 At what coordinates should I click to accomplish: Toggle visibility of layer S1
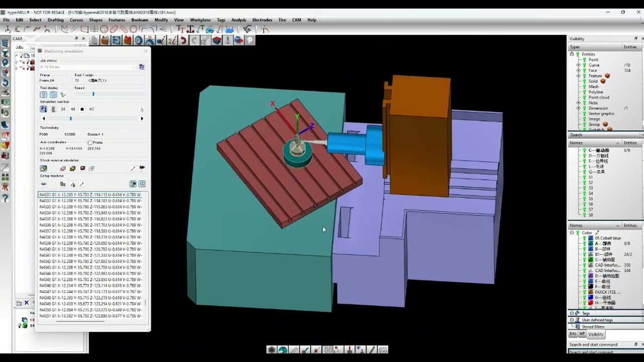click(584, 177)
